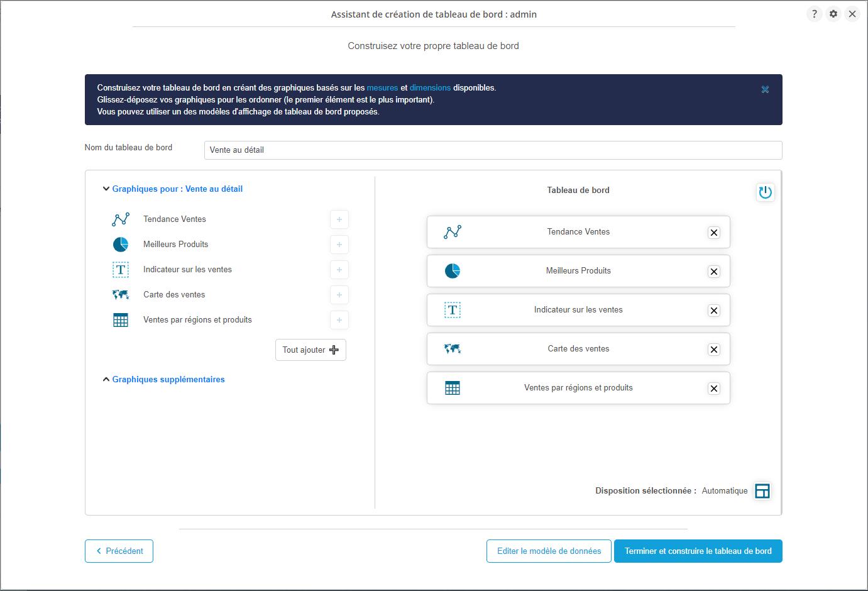The width and height of the screenshot is (868, 591).
Task: Click the reset dashboard icon
Action: point(765,192)
